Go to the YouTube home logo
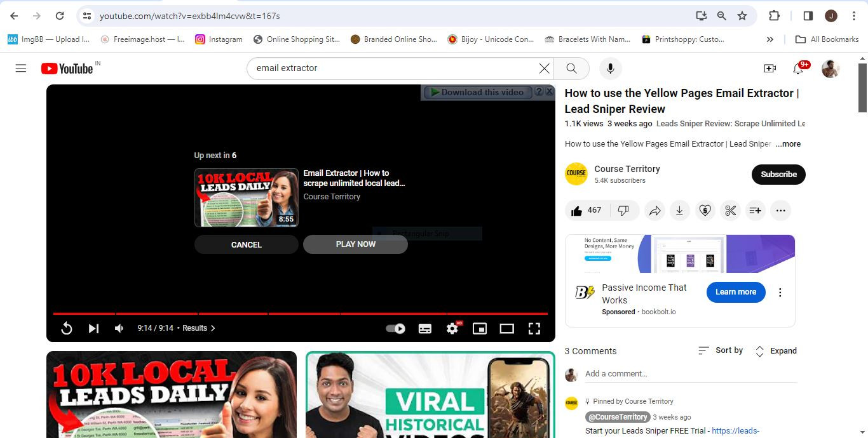The image size is (868, 438). click(67, 68)
